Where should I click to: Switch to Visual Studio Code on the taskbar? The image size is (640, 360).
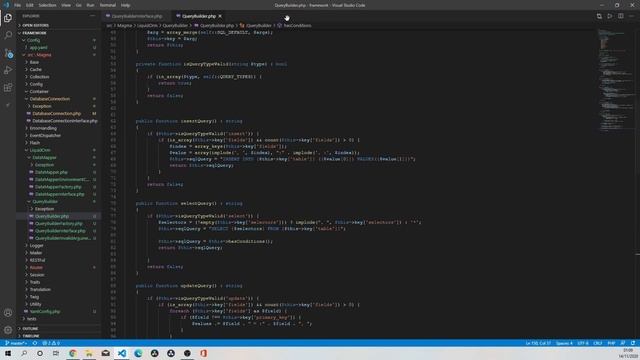[x=122, y=353]
